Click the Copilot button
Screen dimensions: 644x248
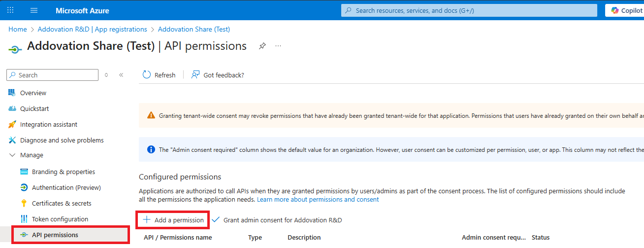coord(625,10)
